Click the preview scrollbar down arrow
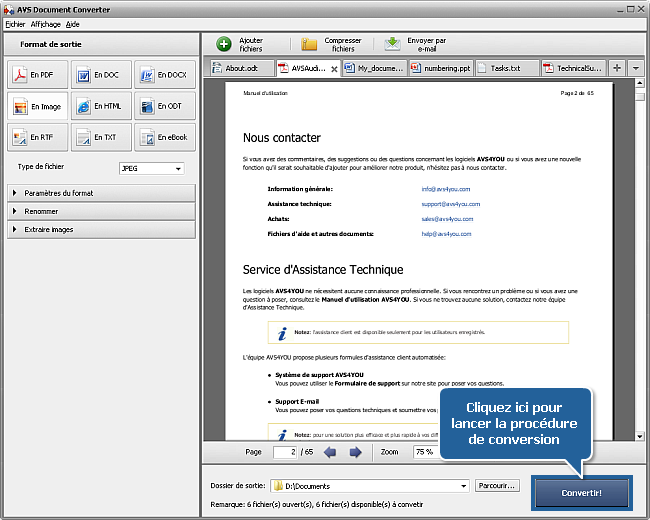 640,436
